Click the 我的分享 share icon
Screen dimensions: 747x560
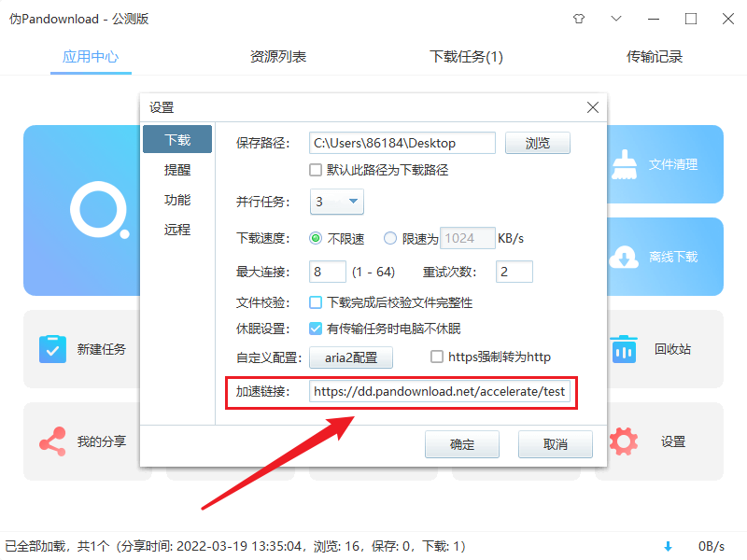click(x=52, y=441)
